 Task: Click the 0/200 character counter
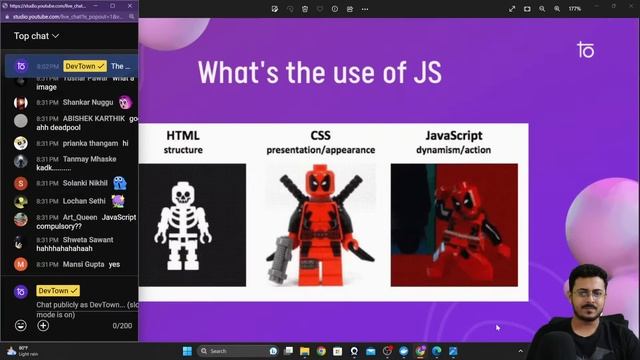click(x=122, y=326)
